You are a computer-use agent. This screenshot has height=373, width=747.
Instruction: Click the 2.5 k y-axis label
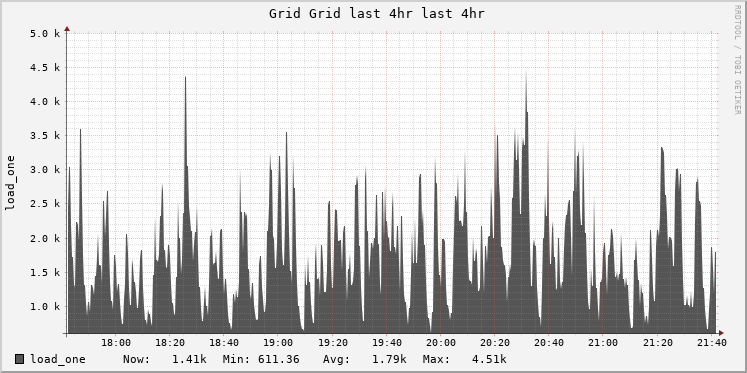[45, 204]
